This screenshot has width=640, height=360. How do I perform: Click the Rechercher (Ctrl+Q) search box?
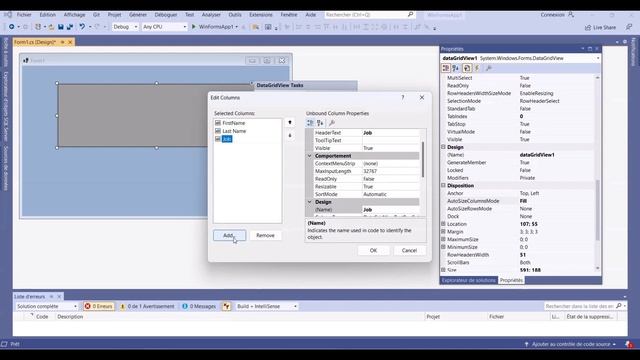pyautogui.click(x=369, y=15)
